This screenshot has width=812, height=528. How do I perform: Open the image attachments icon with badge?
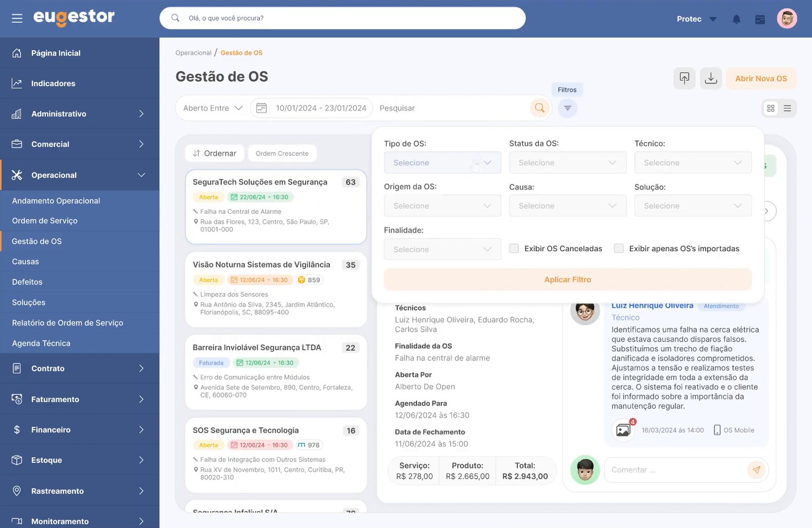pos(623,430)
